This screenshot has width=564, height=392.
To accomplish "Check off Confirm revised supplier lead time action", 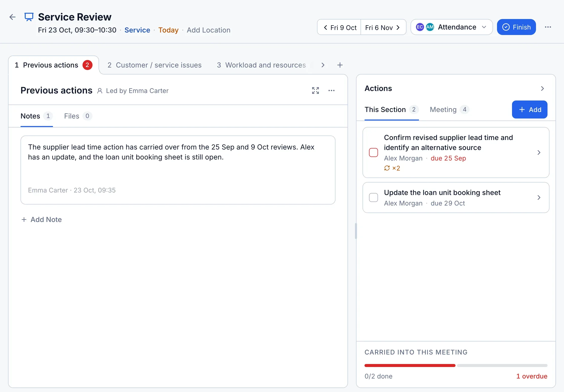I will click(x=373, y=152).
